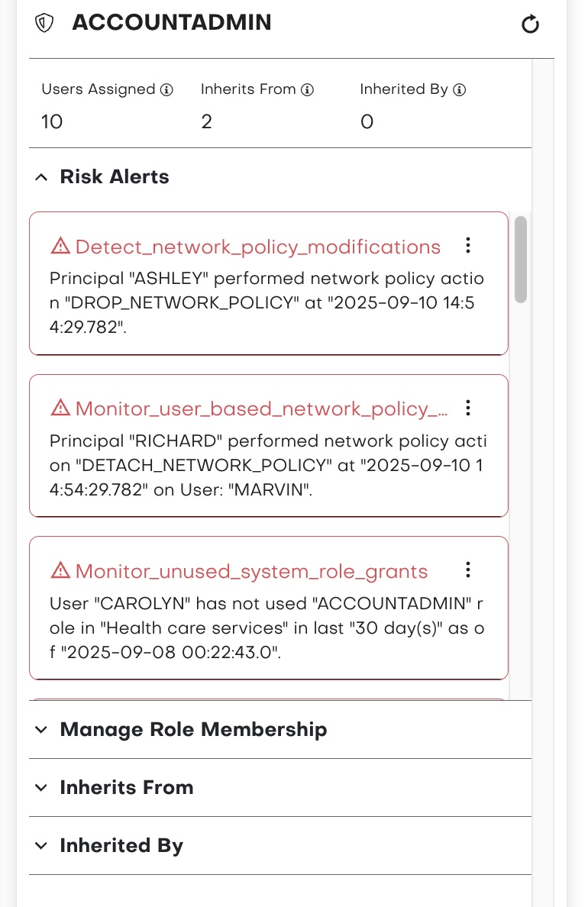Open the Monitor_user_based_network_policy alert title

(261, 408)
